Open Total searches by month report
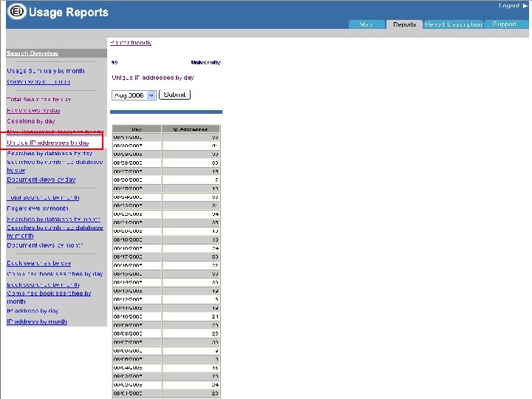532x399 pixels. click(x=43, y=197)
